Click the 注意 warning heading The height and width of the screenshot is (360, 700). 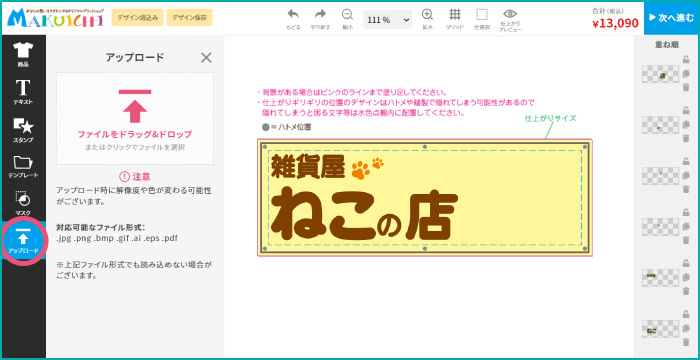135,176
